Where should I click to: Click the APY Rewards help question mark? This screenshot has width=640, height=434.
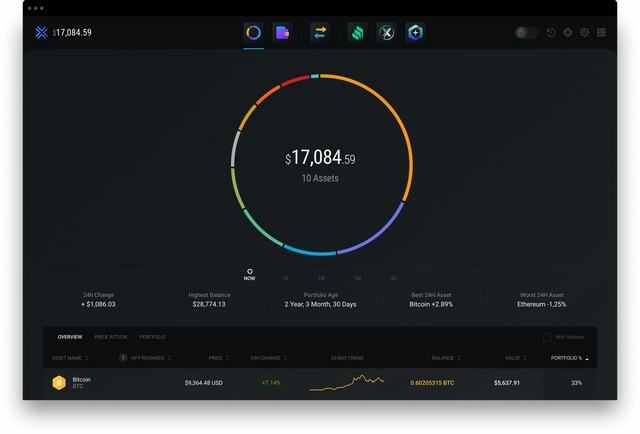(122, 358)
